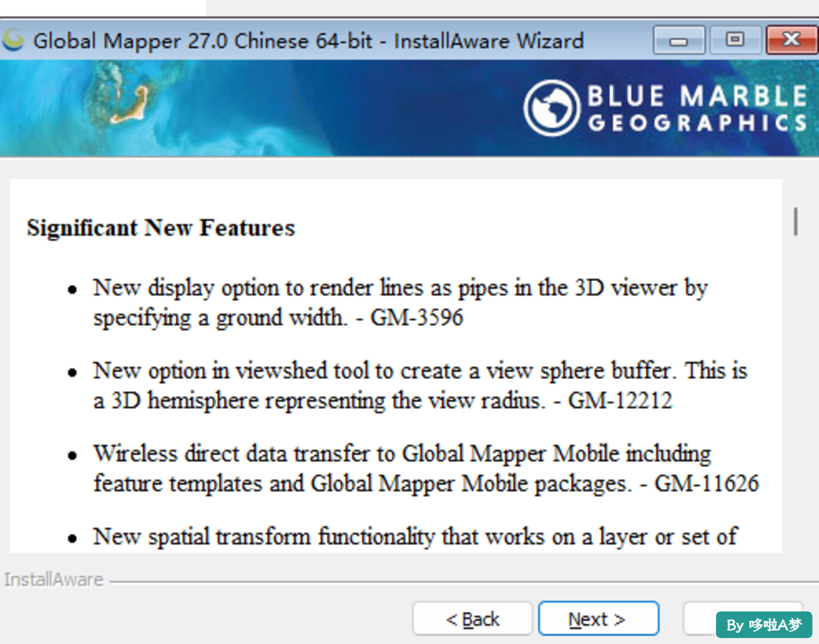Click the text 'GM-12212'
The height and width of the screenshot is (644, 819).
click(x=620, y=400)
